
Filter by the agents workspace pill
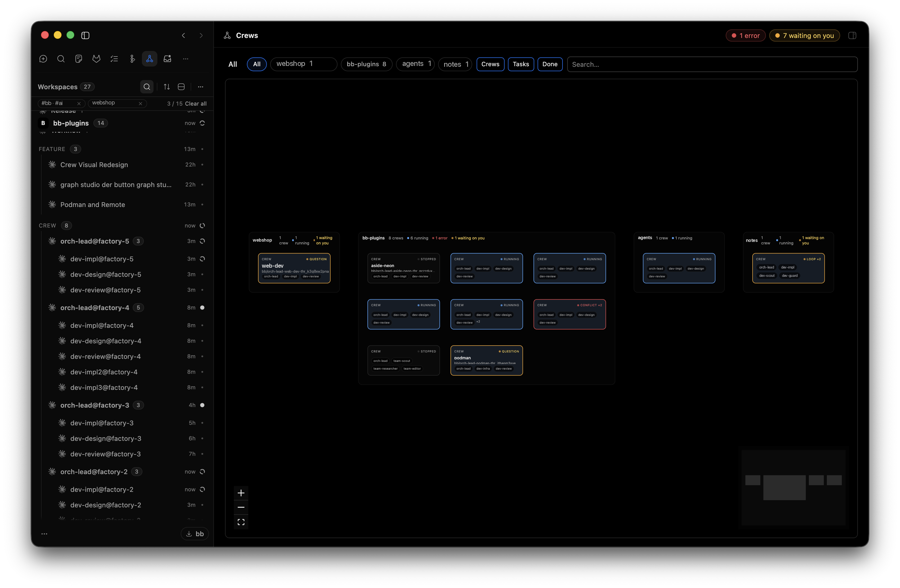(x=415, y=64)
